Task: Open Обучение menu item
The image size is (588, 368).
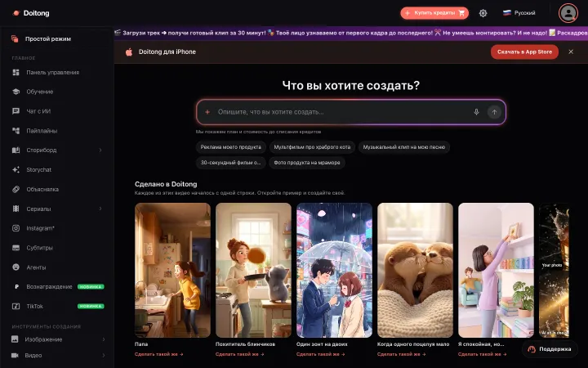Action: (x=58, y=92)
